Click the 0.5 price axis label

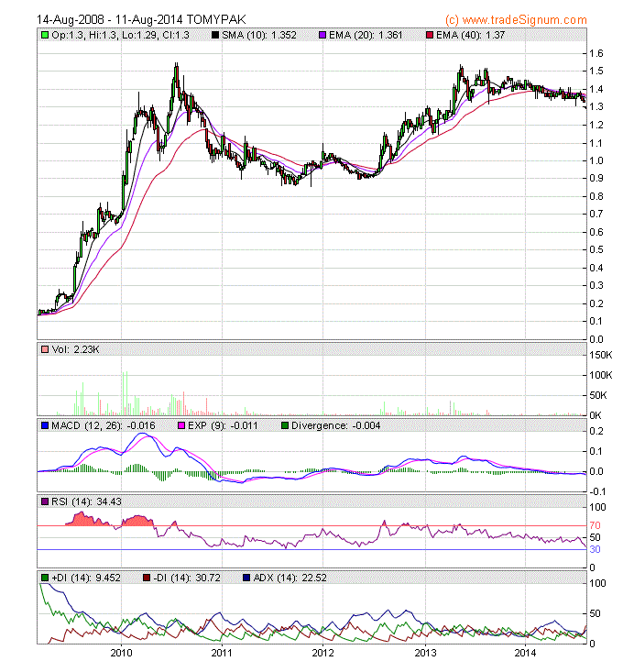[596, 249]
